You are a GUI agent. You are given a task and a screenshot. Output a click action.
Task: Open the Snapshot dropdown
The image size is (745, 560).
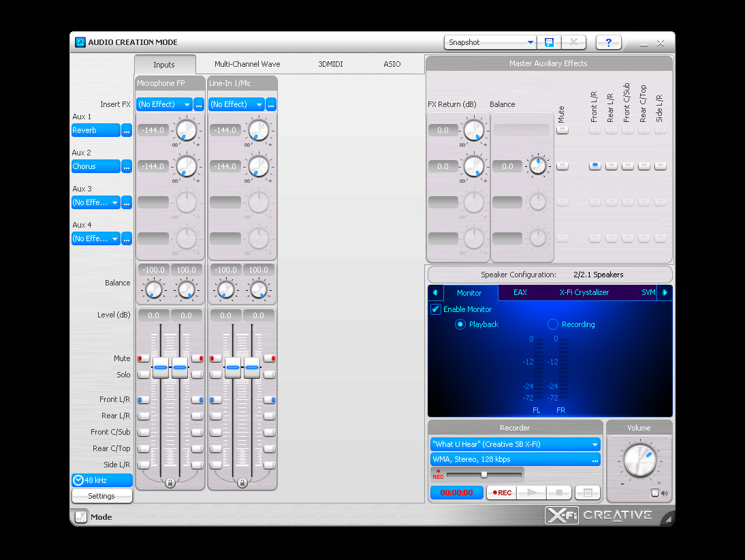tap(490, 42)
